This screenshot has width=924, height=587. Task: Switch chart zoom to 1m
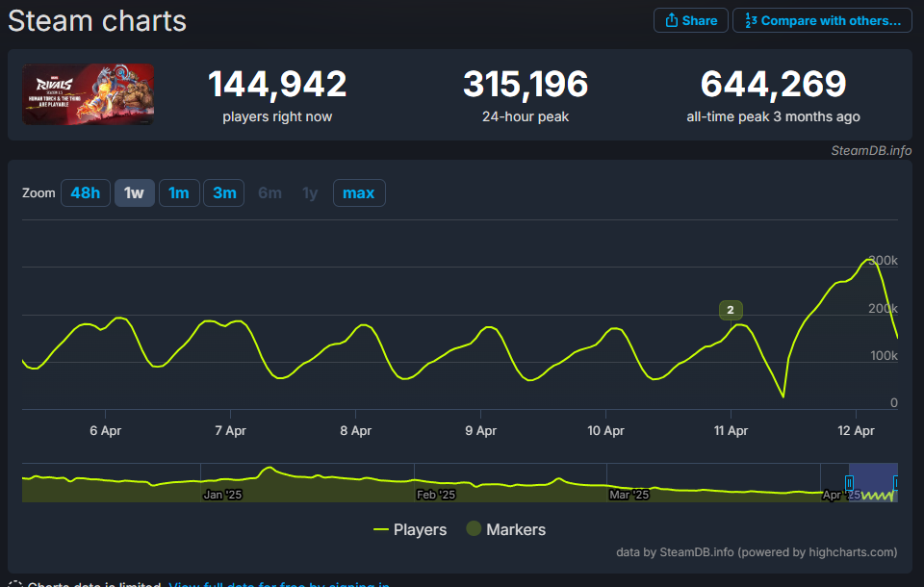coord(179,192)
